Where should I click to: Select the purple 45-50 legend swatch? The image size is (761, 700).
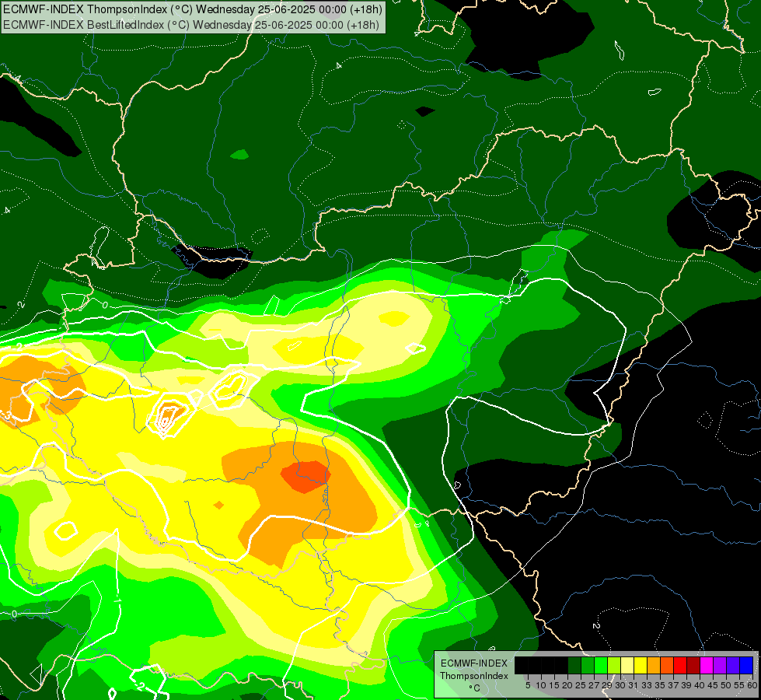[720, 665]
